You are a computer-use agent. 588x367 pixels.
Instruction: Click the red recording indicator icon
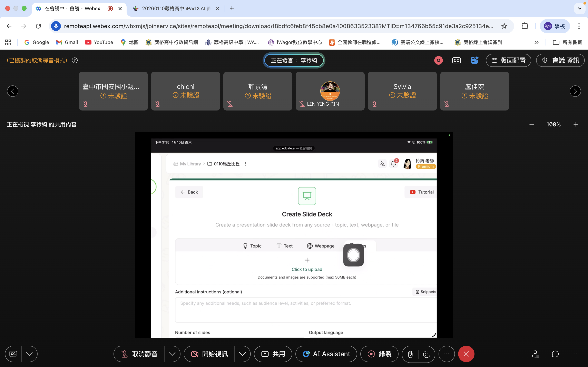pyautogui.click(x=438, y=60)
